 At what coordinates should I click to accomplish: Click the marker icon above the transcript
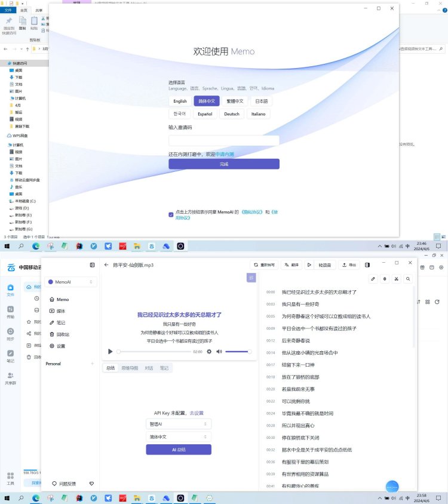point(385,279)
